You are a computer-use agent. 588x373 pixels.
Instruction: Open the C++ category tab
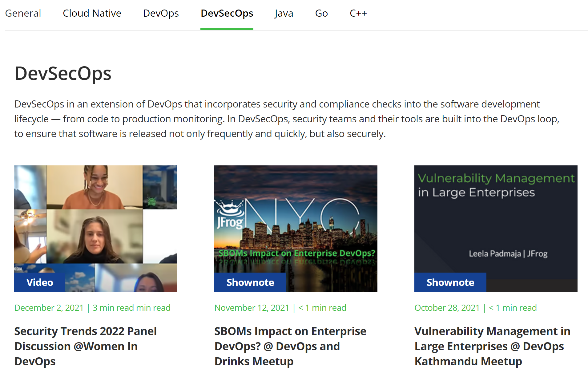[x=358, y=13]
